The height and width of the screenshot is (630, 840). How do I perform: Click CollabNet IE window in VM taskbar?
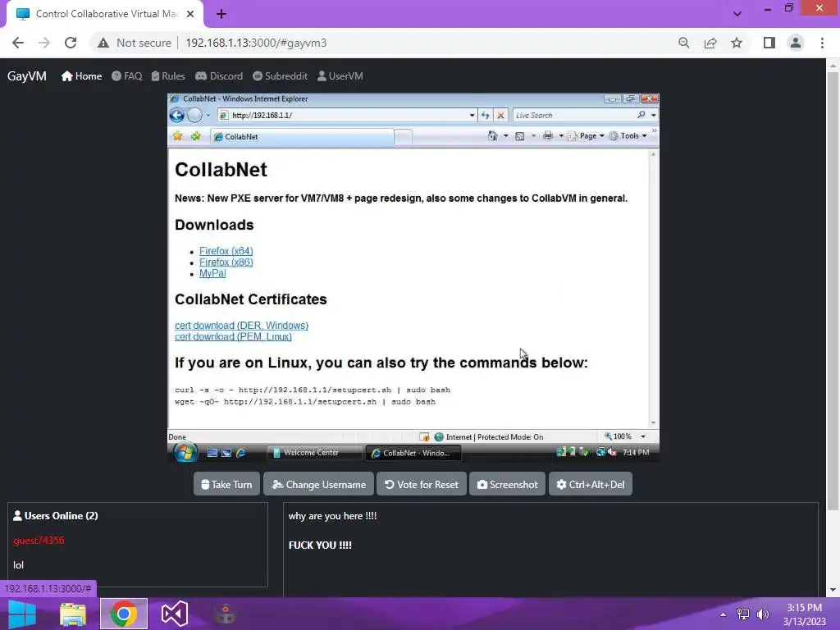413,453
